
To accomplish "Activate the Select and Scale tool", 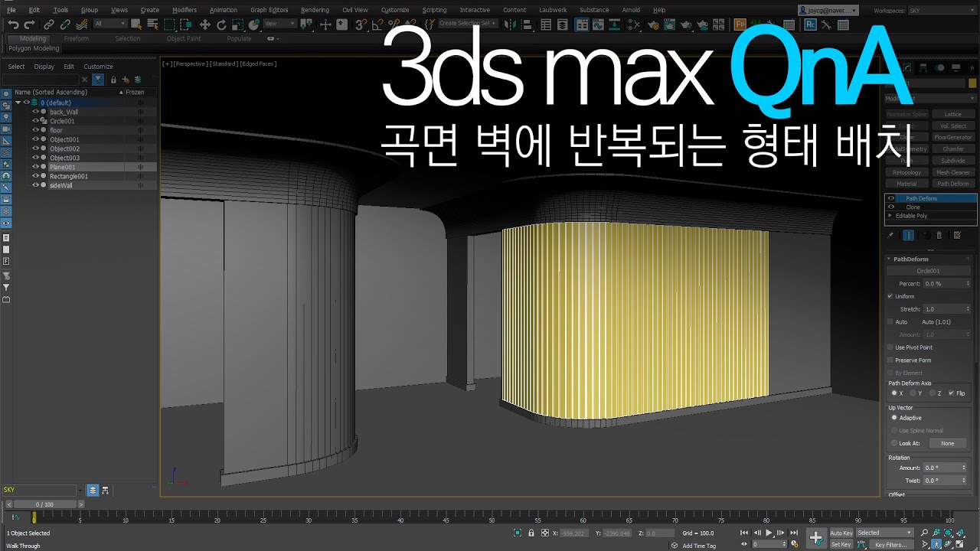I will click(x=238, y=24).
